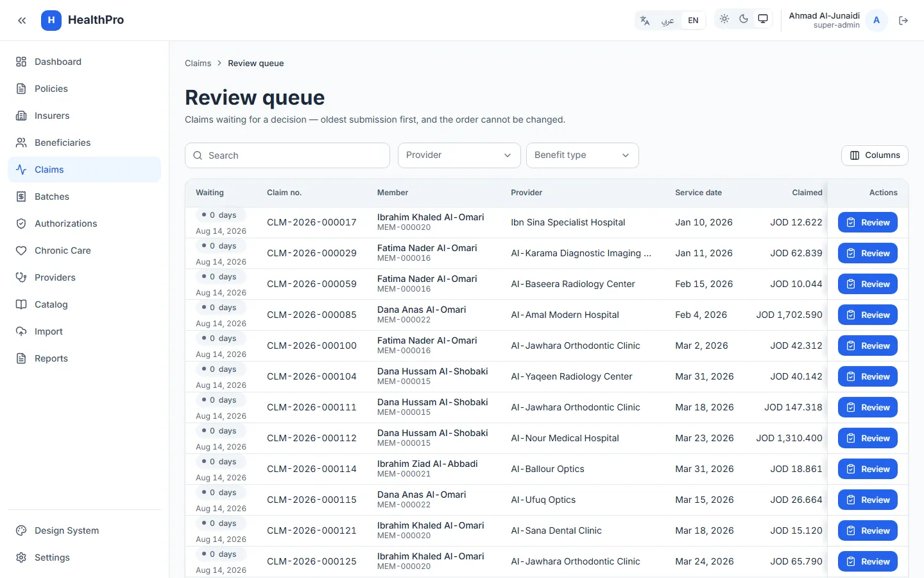Screen dimensions: 924x578
Task: Click the Claims sidebar icon
Action: point(21,170)
